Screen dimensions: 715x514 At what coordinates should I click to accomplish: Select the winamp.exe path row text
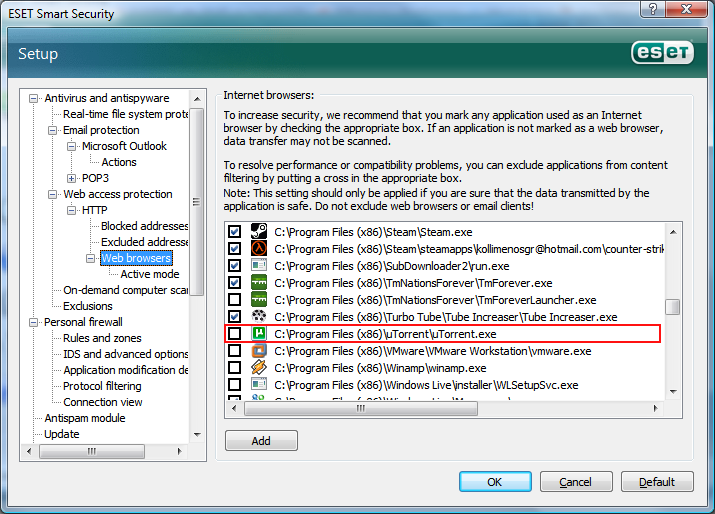[380, 368]
